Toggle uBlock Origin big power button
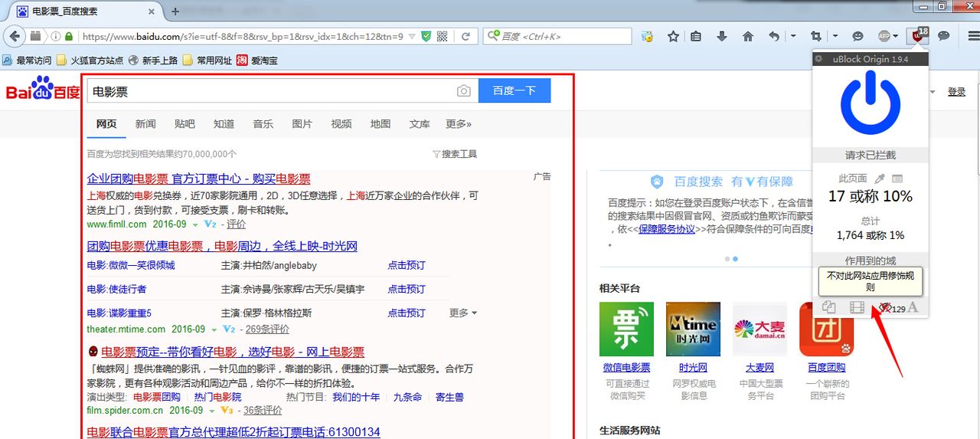 pos(871,102)
